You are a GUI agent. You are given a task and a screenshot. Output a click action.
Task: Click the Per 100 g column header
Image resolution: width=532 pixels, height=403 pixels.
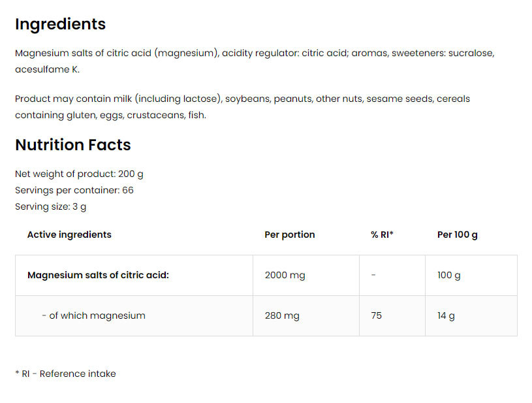tap(457, 234)
